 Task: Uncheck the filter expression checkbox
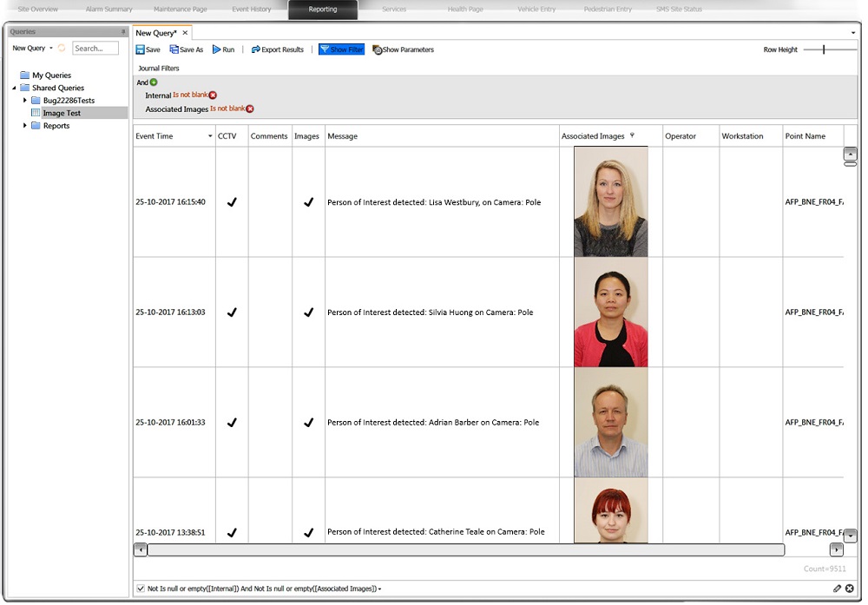point(141,589)
